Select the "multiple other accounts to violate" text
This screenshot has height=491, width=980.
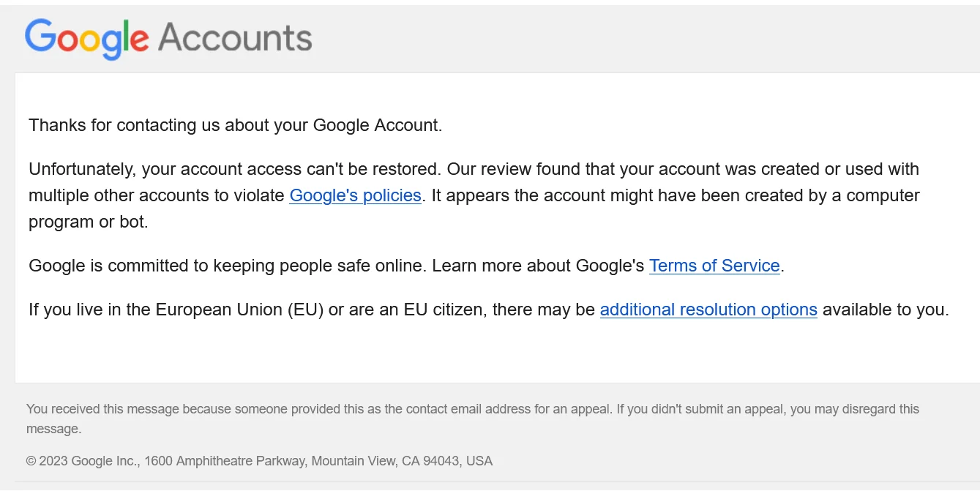157,195
